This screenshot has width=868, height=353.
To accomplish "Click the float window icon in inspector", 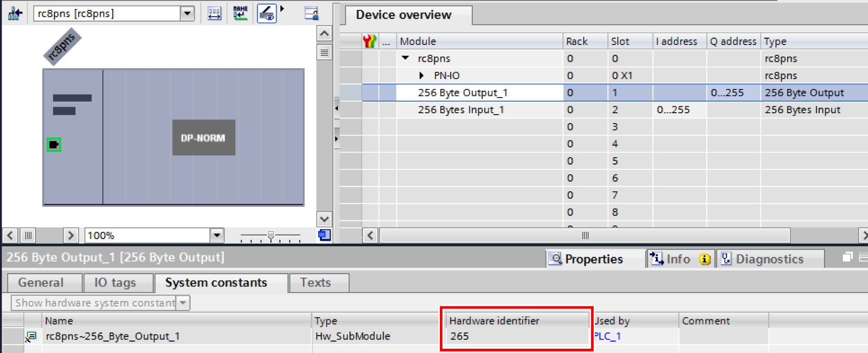I will [847, 258].
